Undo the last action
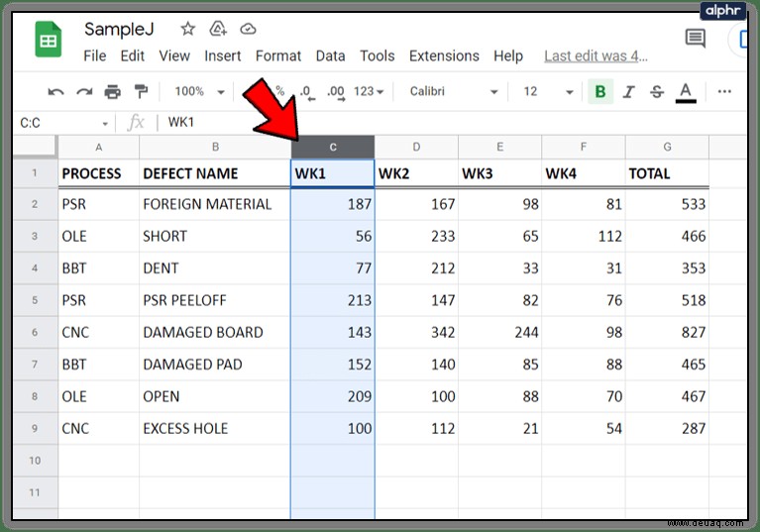 click(x=55, y=91)
